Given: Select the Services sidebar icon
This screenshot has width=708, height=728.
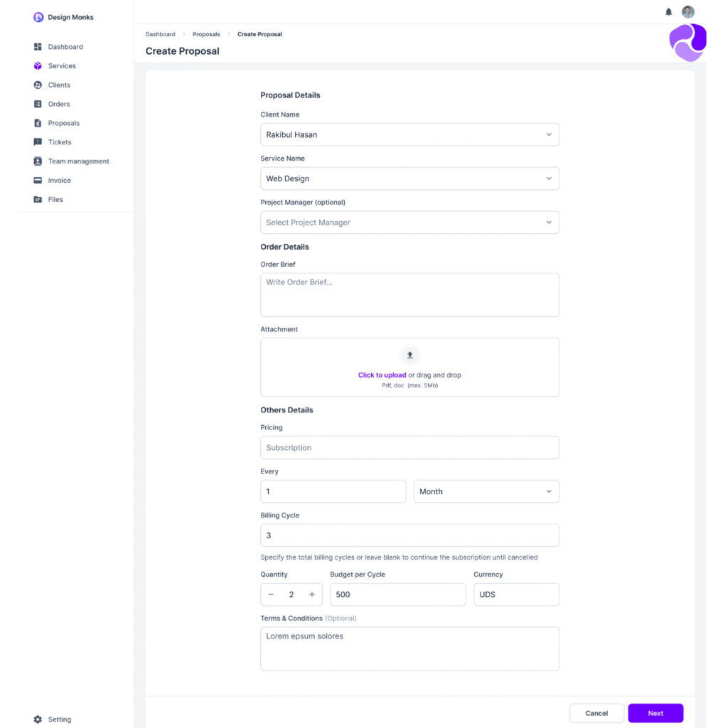Looking at the screenshot, I should [x=37, y=65].
